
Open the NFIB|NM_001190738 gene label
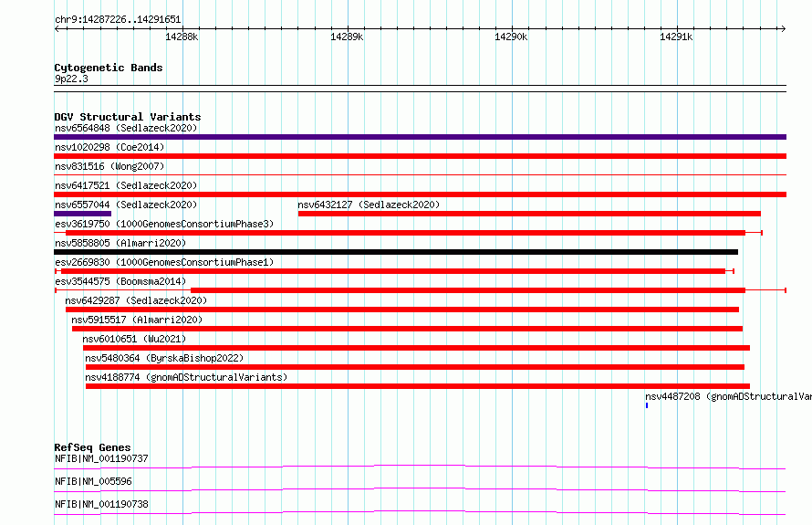coord(101,504)
